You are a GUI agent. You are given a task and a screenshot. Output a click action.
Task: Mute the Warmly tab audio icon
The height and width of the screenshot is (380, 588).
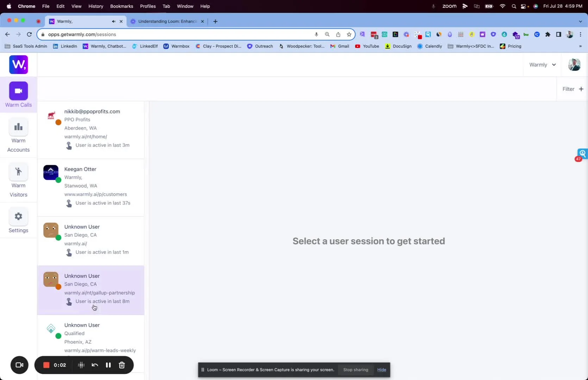(x=113, y=21)
